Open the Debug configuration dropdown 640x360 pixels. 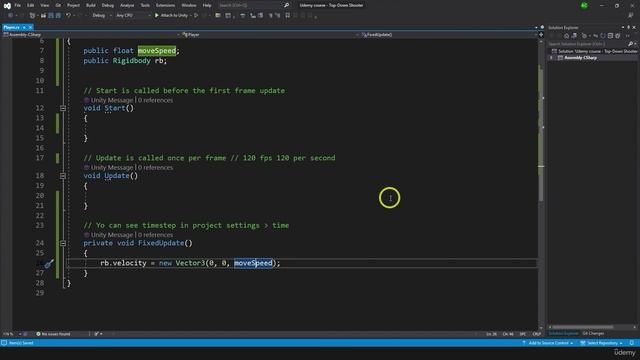(101, 15)
